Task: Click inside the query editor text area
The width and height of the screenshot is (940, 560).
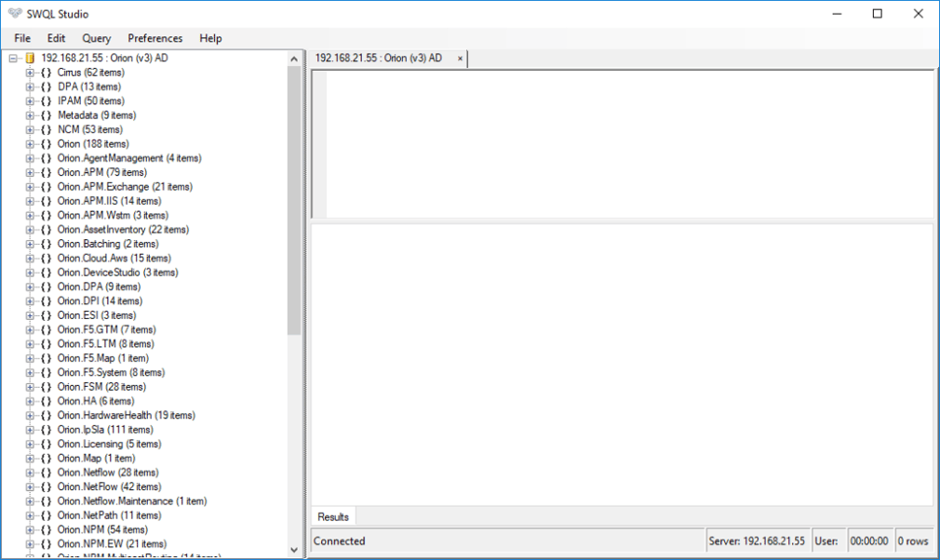Action: pos(628,144)
